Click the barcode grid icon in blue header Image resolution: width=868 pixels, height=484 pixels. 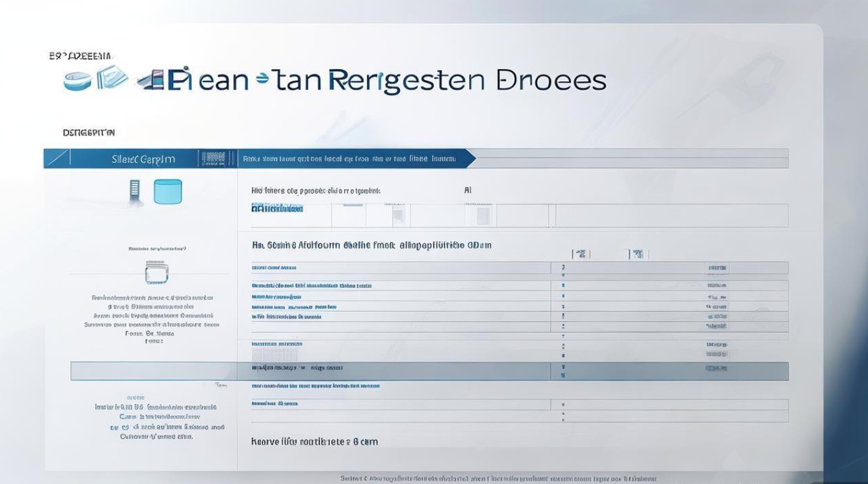click(214, 159)
